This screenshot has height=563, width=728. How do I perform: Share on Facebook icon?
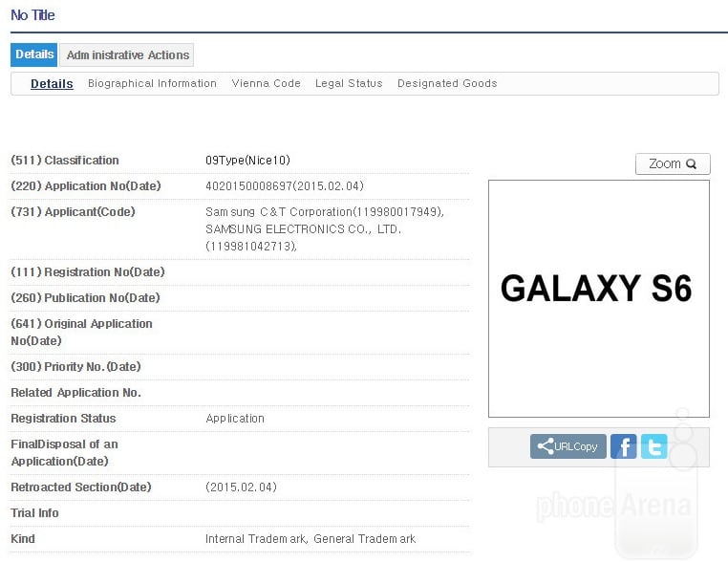pyautogui.click(x=623, y=446)
